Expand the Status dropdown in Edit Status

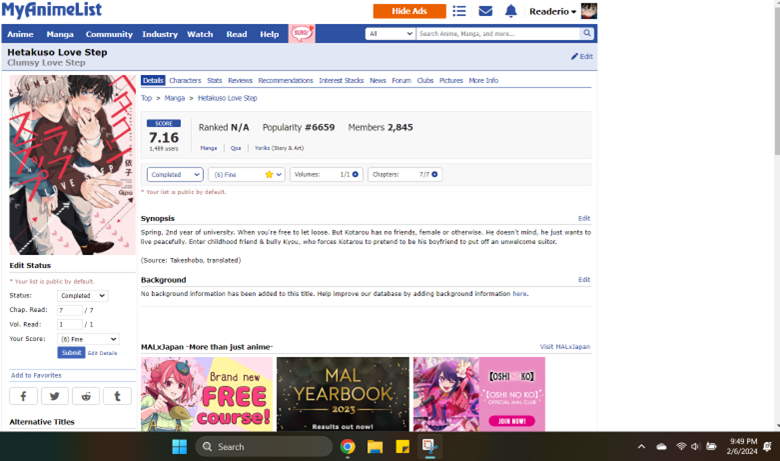click(x=83, y=296)
